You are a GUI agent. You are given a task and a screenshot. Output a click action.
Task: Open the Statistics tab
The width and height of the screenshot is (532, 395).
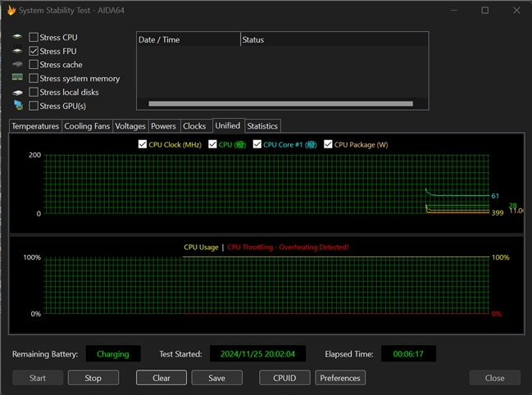pyautogui.click(x=262, y=126)
